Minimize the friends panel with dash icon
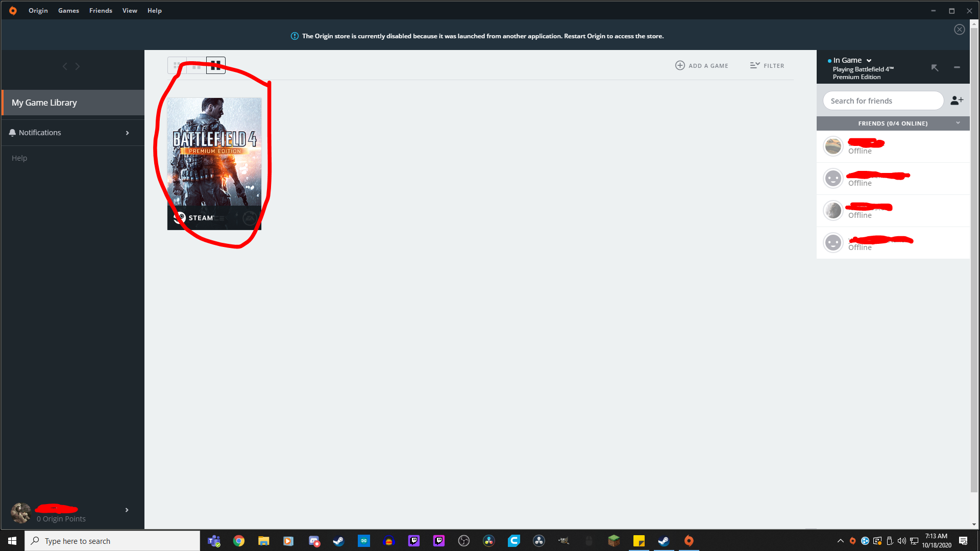Screen dimensions: 980x551 pyautogui.click(x=957, y=67)
